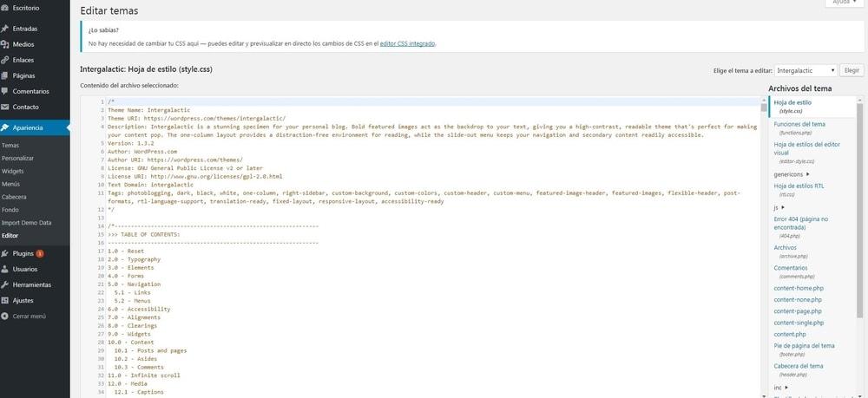This screenshot has height=398, width=868.
Task: Click the Apariencia paintbrush icon
Action: coord(5,127)
